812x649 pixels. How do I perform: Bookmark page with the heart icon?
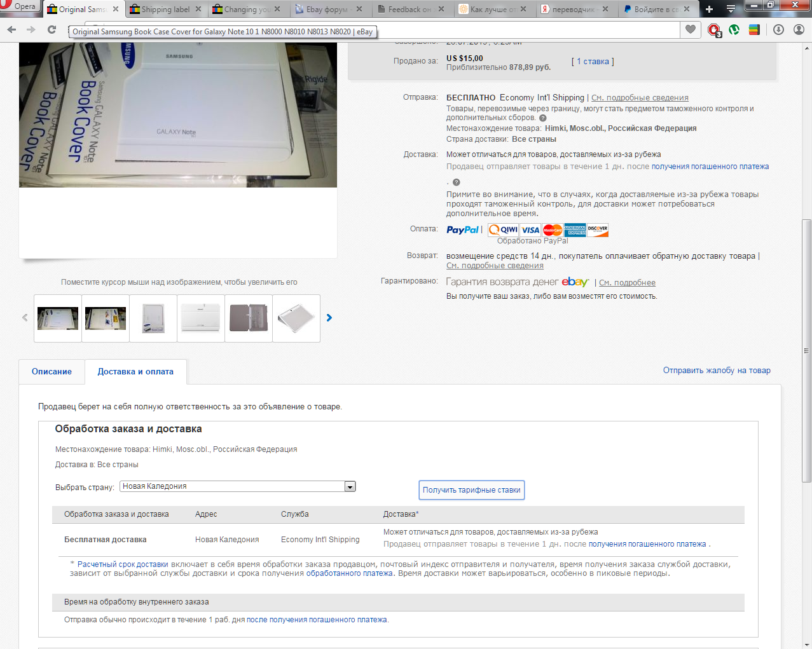click(x=691, y=29)
